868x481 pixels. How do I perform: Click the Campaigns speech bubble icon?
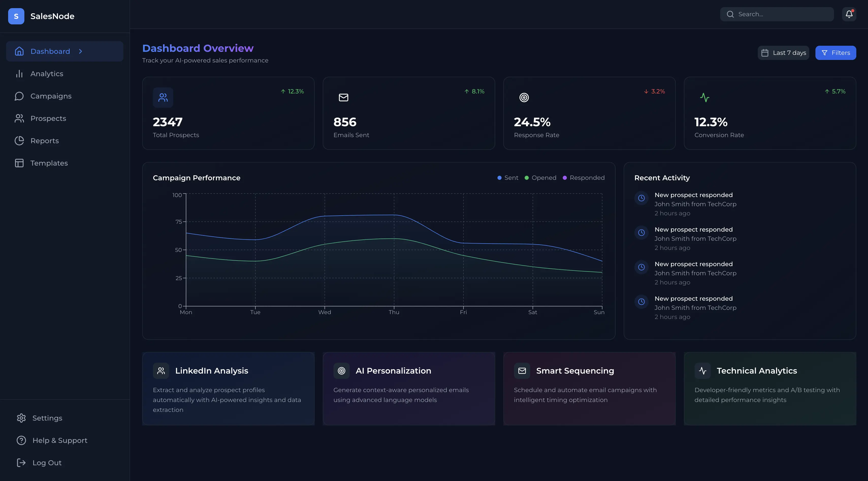19,96
